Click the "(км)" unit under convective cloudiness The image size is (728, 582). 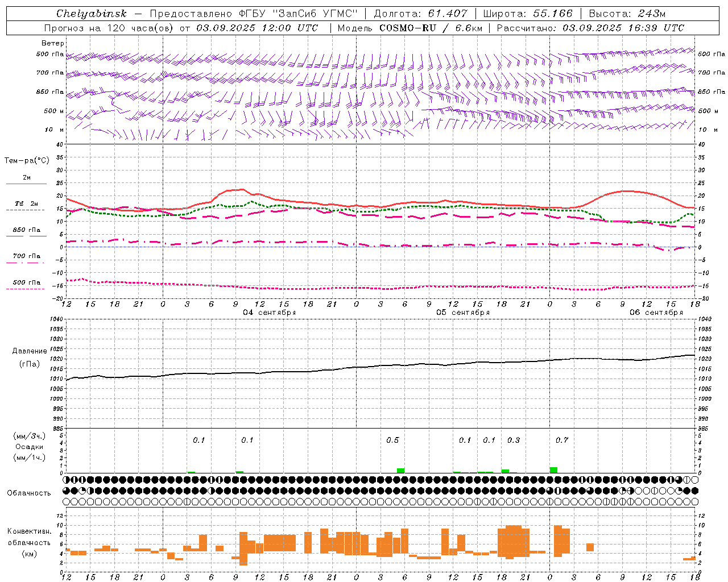click(30, 554)
